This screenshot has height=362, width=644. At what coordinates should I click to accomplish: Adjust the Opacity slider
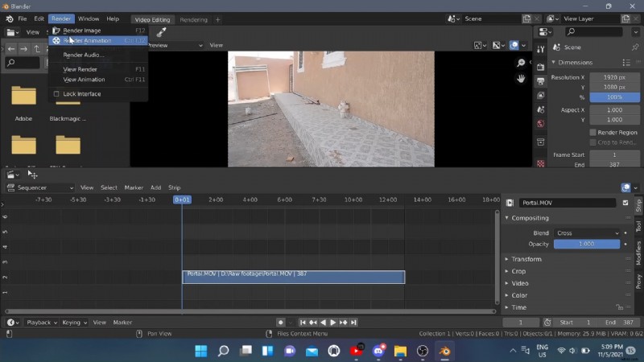[587, 244]
